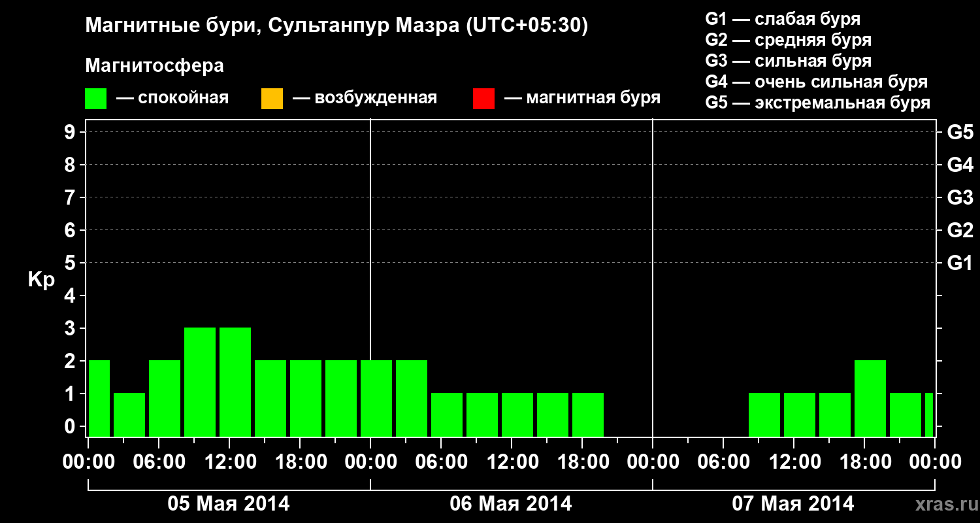Click the '— возбужденная' legend label
This screenshot has width=980, height=523.
[x=365, y=99]
